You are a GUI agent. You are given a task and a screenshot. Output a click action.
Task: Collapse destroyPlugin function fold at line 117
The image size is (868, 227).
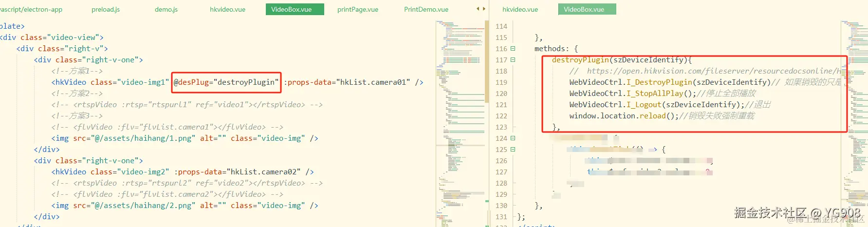(x=513, y=60)
